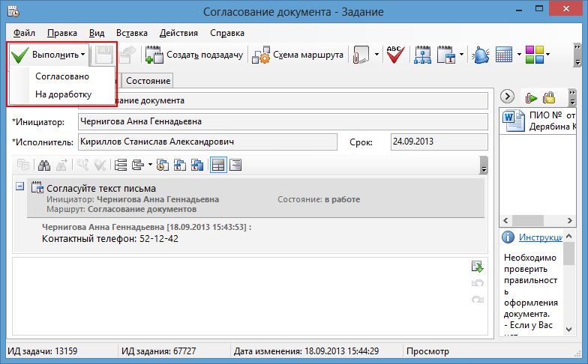Open Схема маршрута (route scheme)
The height and width of the screenshot is (364, 588).
298,55
